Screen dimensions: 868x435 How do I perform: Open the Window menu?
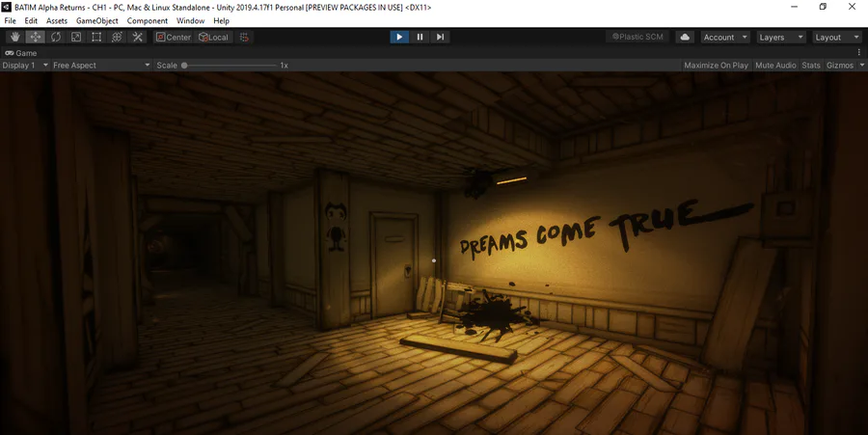[190, 20]
